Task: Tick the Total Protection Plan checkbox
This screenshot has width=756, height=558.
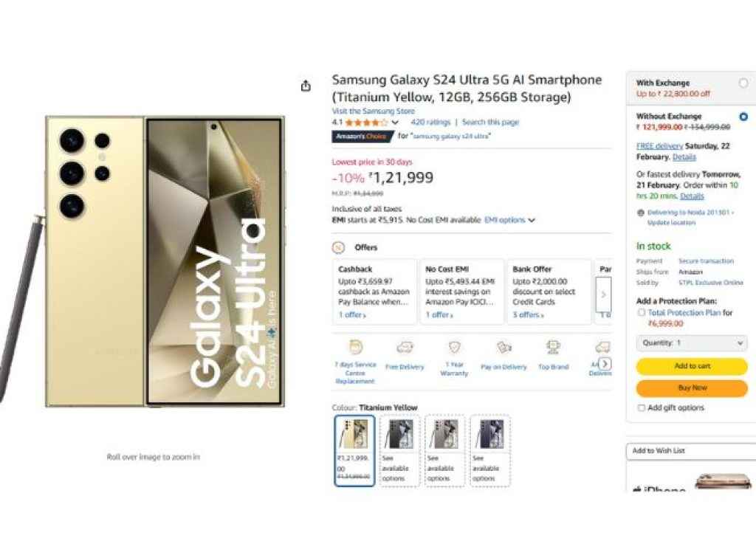Action: [641, 313]
